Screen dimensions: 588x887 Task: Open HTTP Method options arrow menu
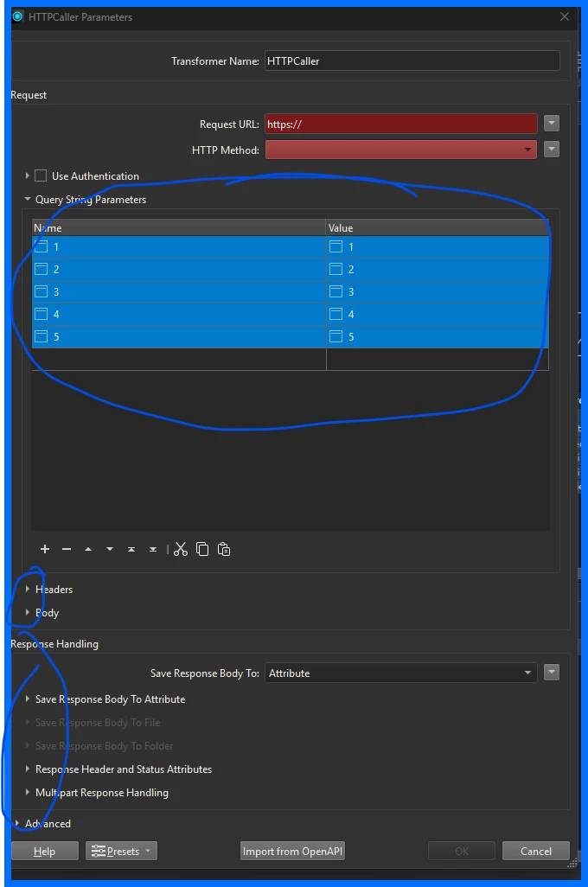pos(551,150)
